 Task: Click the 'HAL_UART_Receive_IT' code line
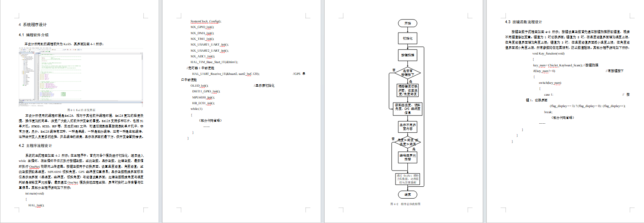[x=226, y=74]
